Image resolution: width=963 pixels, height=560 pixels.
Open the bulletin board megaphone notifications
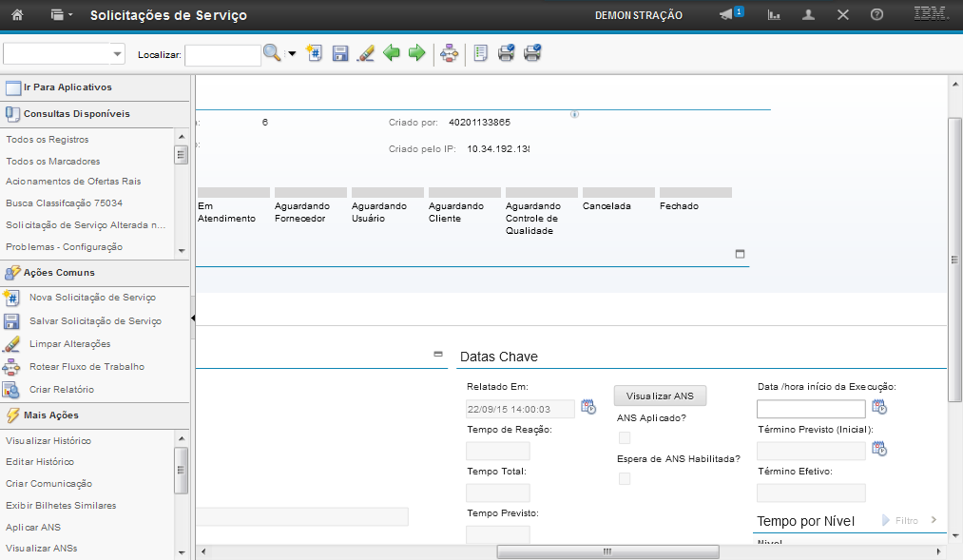(727, 15)
